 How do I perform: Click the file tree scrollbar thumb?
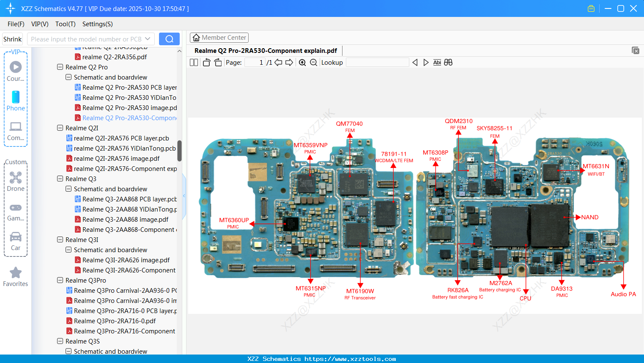179,151
